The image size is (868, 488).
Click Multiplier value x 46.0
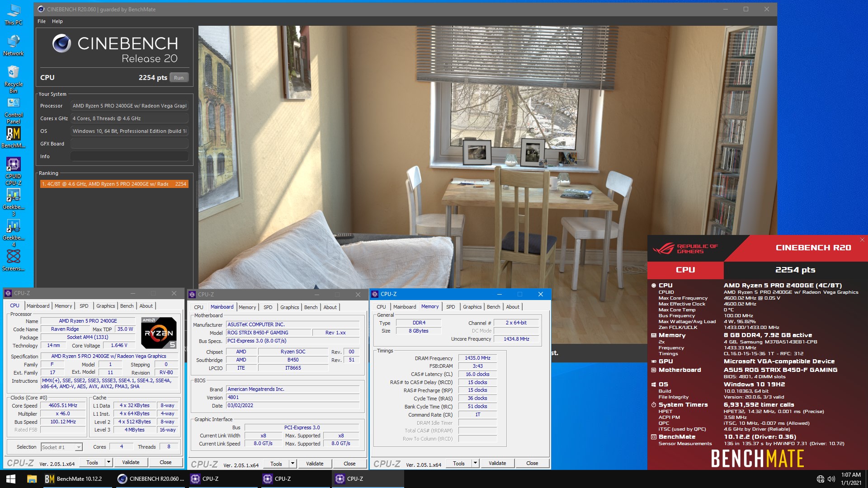click(63, 414)
